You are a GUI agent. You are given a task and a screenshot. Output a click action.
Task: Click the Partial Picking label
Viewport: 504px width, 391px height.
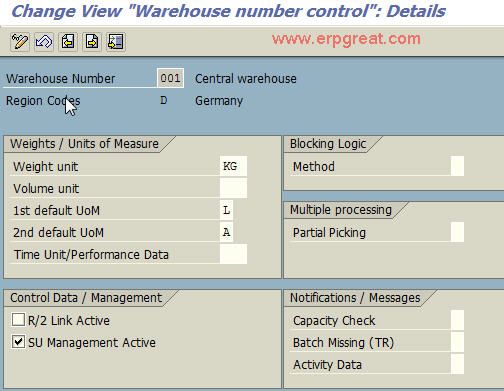(x=329, y=232)
